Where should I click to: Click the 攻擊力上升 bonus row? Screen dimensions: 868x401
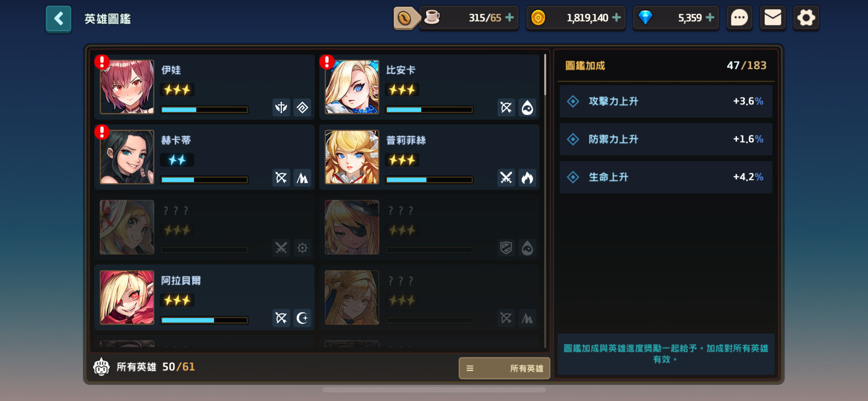(x=666, y=101)
